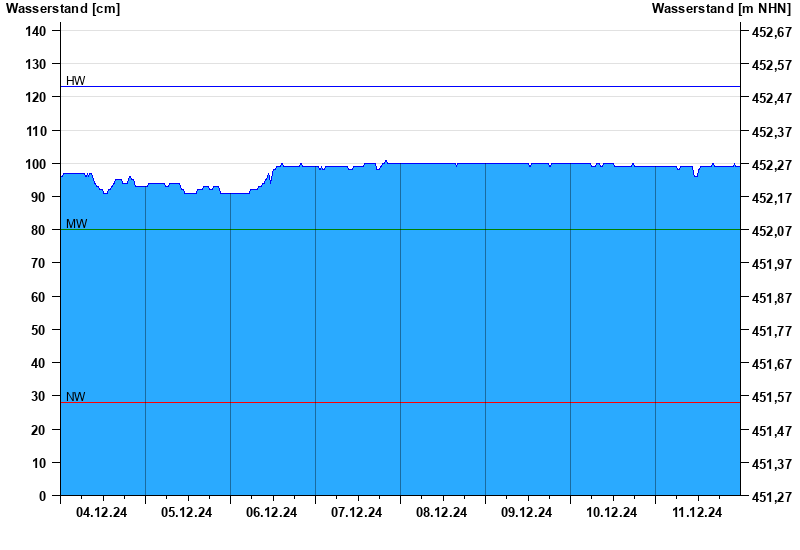The image size is (800, 550).
Task: Click the 08.12.24 date label
Action: tap(442, 512)
